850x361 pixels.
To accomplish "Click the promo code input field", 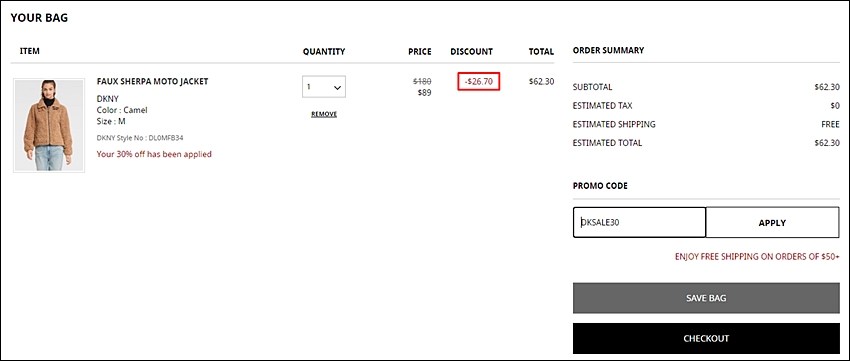I will 639,222.
